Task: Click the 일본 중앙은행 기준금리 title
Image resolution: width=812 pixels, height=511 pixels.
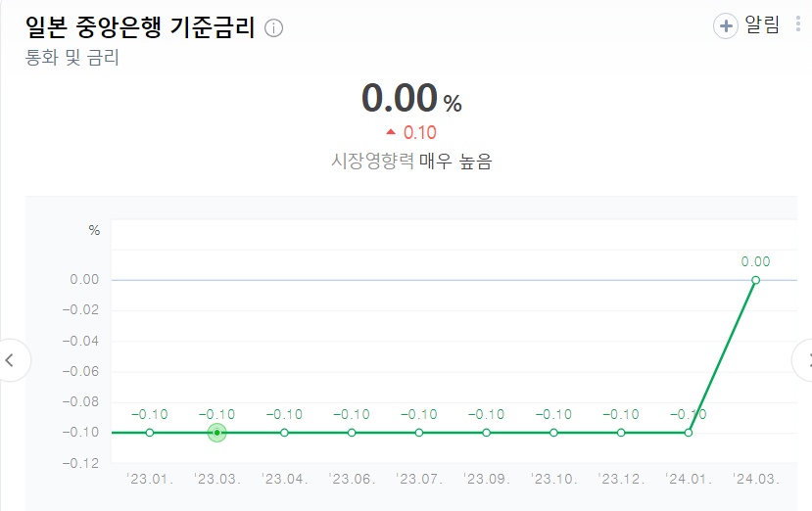Action: click(139, 27)
